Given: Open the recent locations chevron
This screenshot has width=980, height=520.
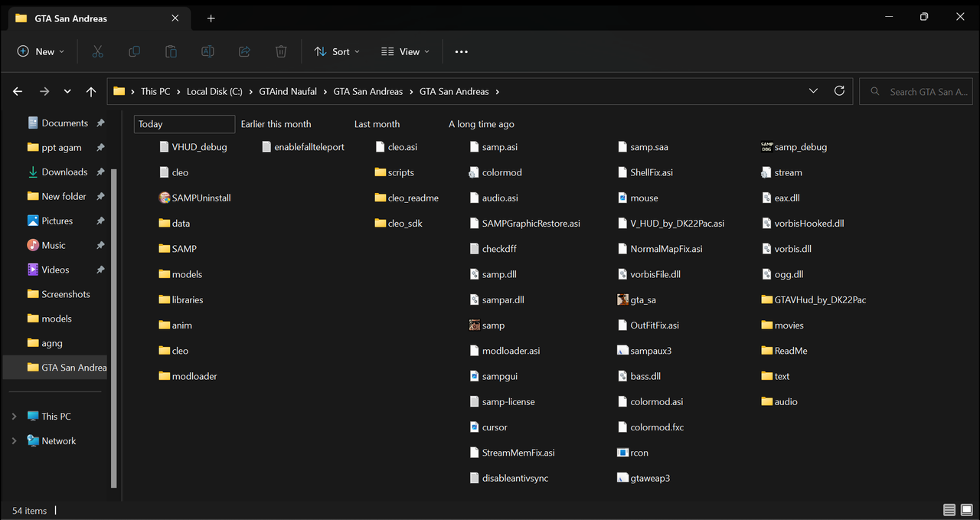Looking at the screenshot, I should pos(67,91).
